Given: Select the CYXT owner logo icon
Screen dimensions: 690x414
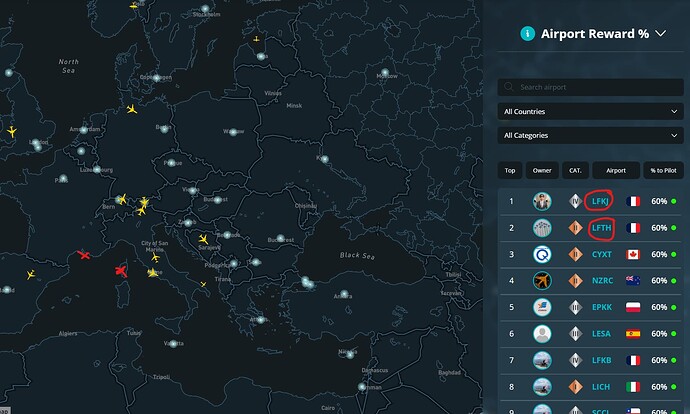Looking at the screenshot, I should (x=542, y=255).
